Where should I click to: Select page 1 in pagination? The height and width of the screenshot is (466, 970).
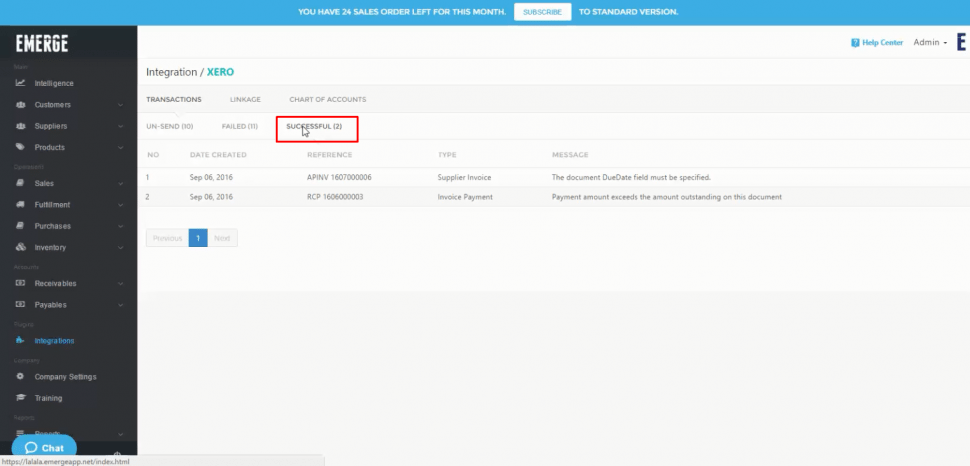[198, 238]
